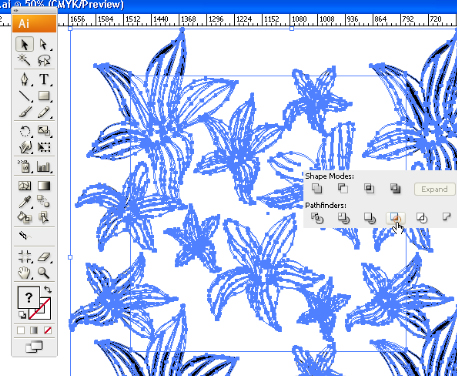Apply the Crop pathfinder
The height and width of the screenshot is (376, 457).
[x=396, y=218]
